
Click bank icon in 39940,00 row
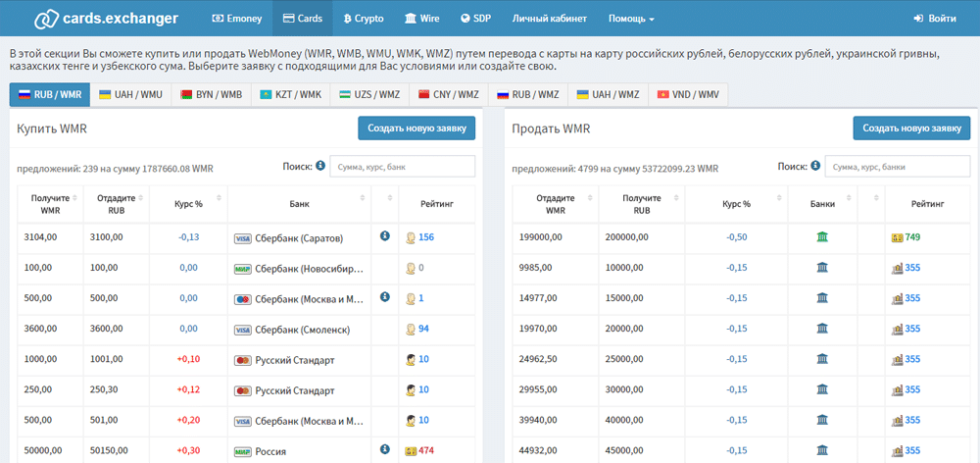click(x=822, y=420)
